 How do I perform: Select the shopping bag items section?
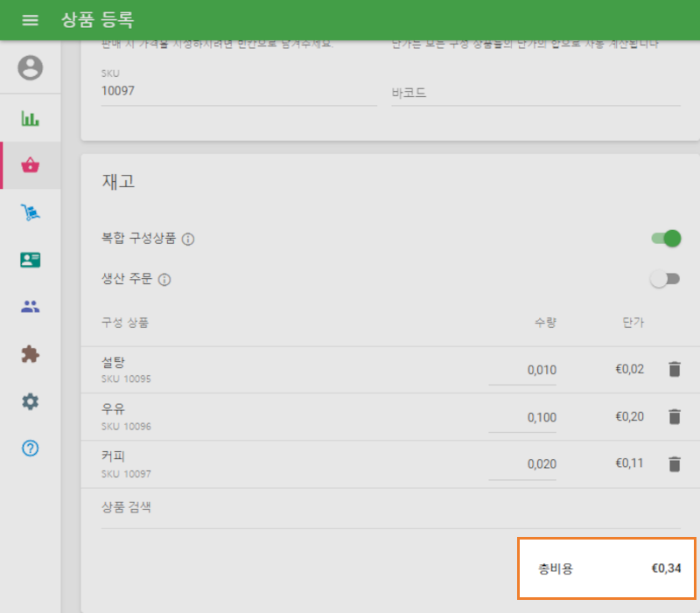click(29, 165)
